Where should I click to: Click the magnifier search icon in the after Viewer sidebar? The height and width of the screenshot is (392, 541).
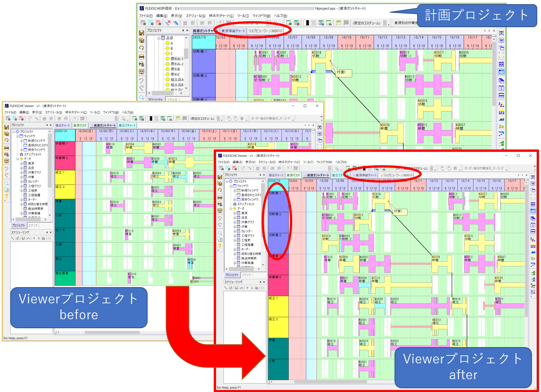[220, 233]
